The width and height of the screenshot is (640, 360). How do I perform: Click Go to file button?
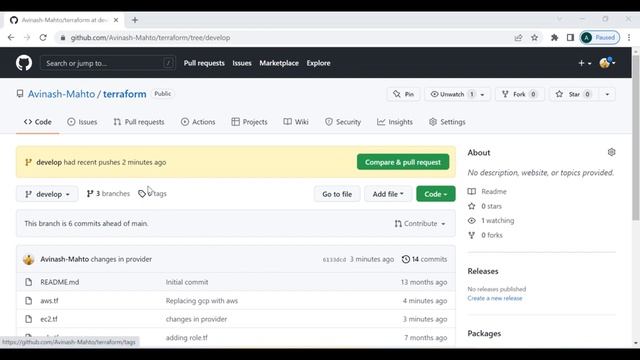[x=337, y=194]
